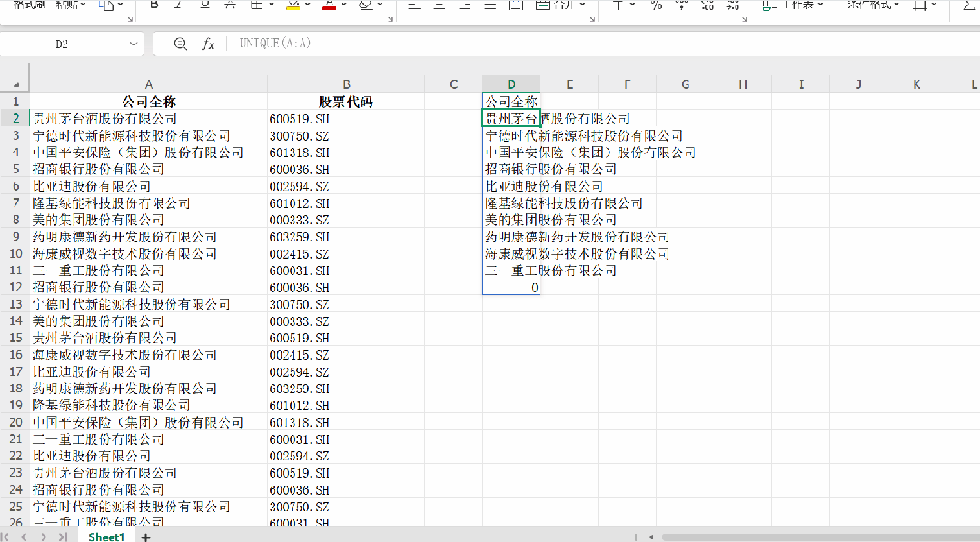The width and height of the screenshot is (980, 542).
Task: Select cell A10 海康威视数字技术股份有限公司
Action: tap(149, 253)
